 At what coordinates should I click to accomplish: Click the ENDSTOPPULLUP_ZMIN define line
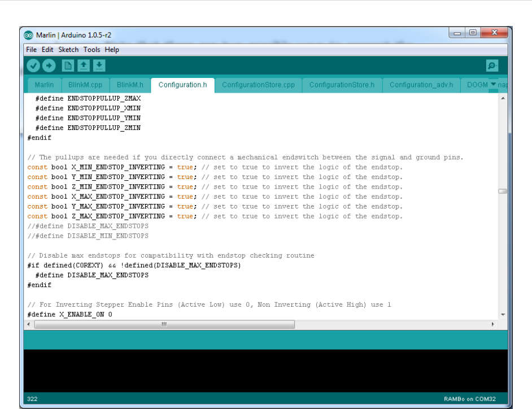tap(88, 128)
